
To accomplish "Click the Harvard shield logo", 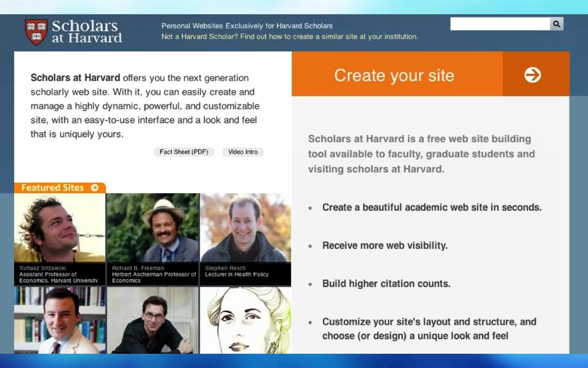I will [36, 32].
